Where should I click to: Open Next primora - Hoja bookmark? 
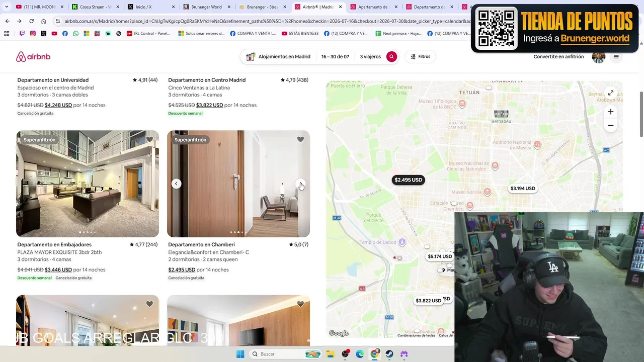point(398,34)
